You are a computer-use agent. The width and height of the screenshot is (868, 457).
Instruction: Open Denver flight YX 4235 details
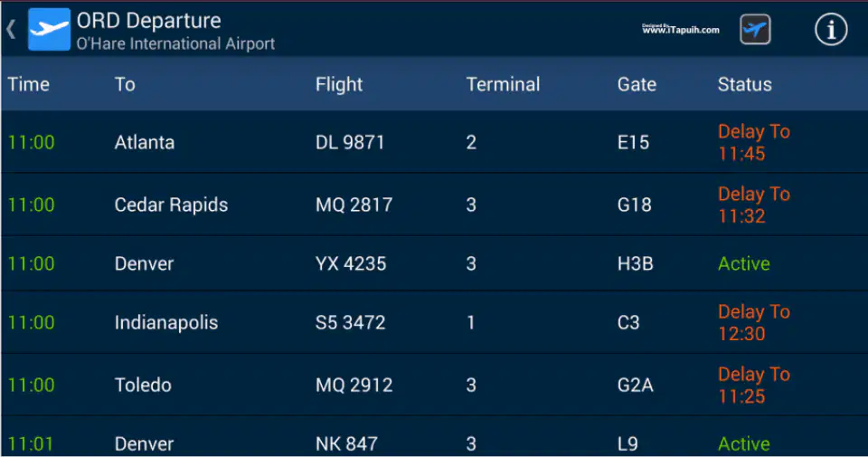click(434, 263)
